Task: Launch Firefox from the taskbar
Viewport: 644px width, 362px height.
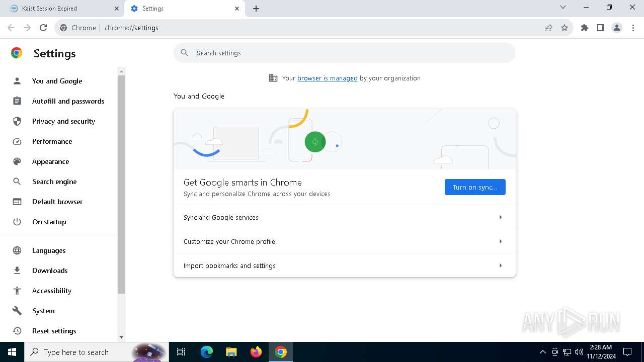Action: click(256, 352)
